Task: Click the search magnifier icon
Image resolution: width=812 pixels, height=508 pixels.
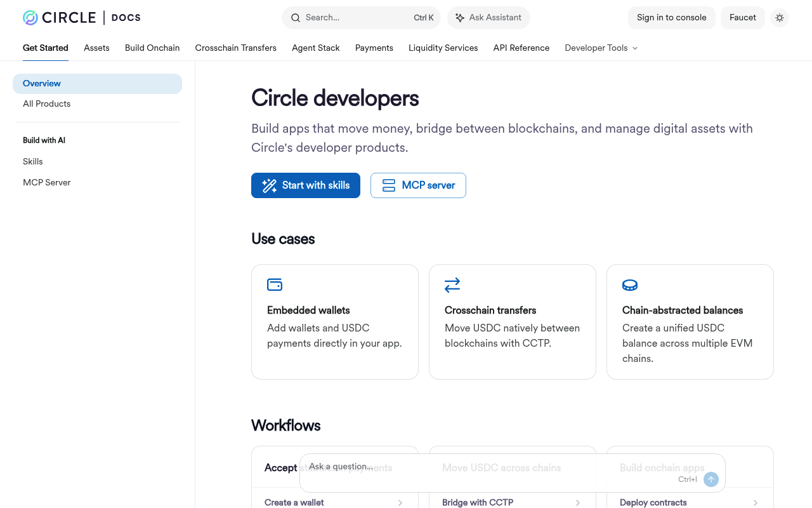Action: point(296,18)
